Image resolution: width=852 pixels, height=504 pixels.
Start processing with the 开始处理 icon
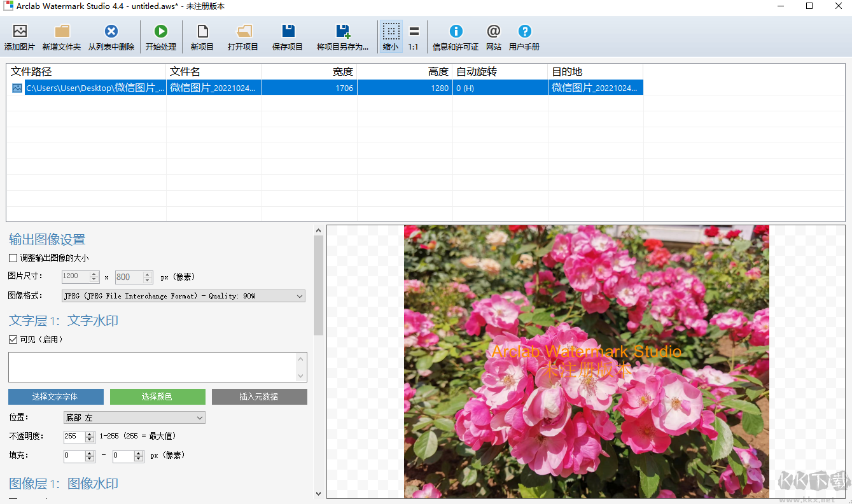pyautogui.click(x=160, y=32)
